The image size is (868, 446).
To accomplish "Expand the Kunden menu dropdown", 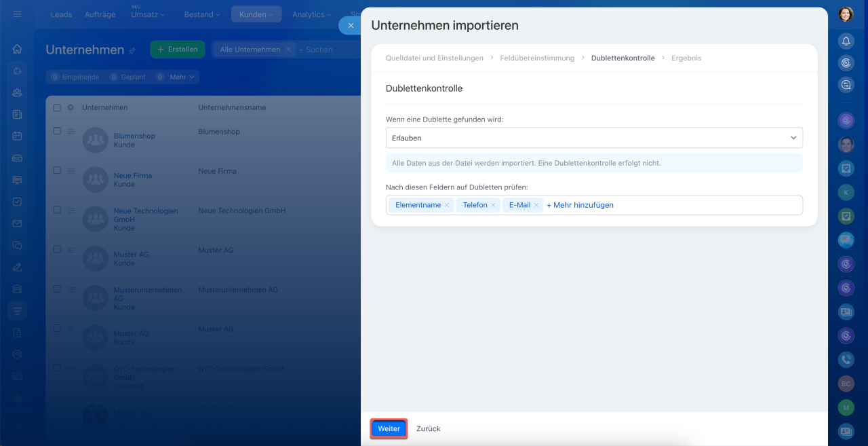I will pos(256,14).
